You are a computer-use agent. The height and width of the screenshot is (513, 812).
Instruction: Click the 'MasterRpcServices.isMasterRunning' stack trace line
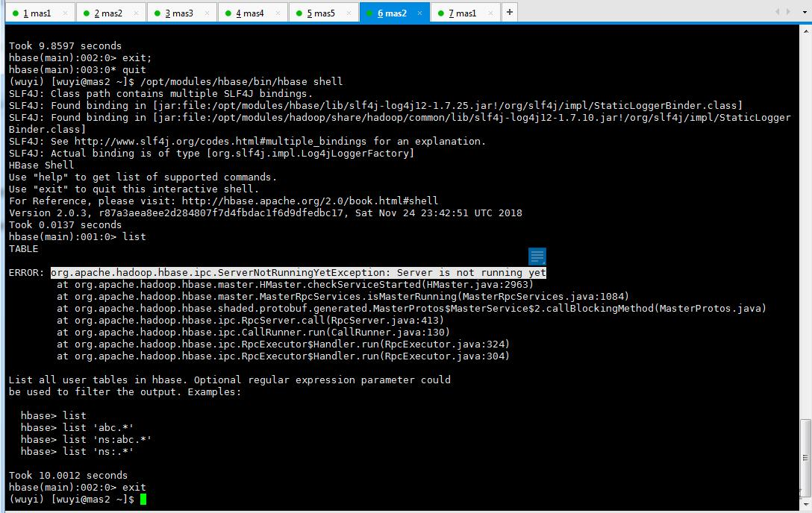(x=343, y=296)
